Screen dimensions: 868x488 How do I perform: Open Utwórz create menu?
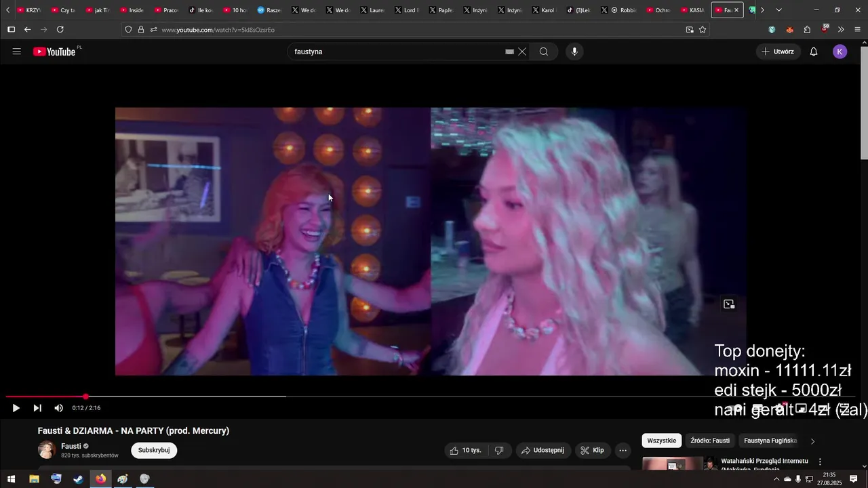(x=778, y=52)
